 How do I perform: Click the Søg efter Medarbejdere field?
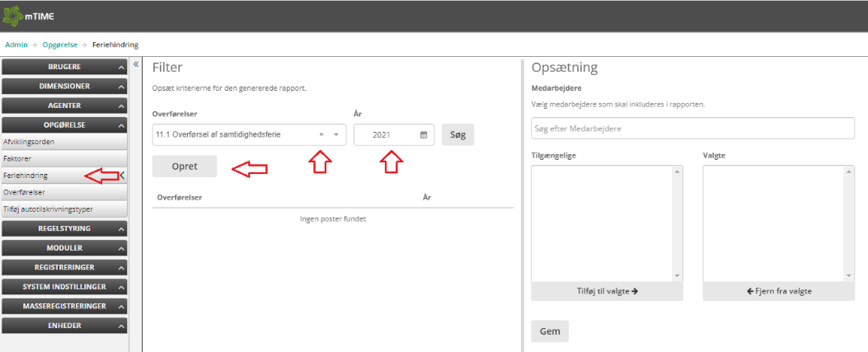click(692, 129)
